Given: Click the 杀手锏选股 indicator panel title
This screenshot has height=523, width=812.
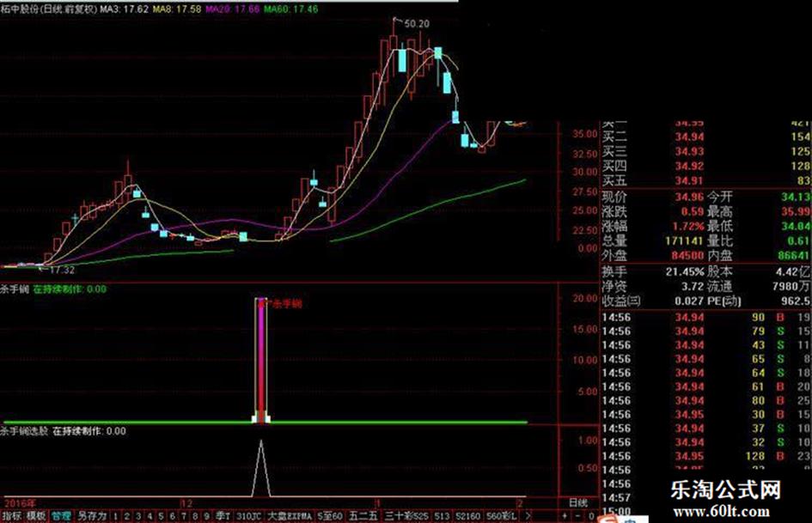Looking at the screenshot, I should 25,431.
